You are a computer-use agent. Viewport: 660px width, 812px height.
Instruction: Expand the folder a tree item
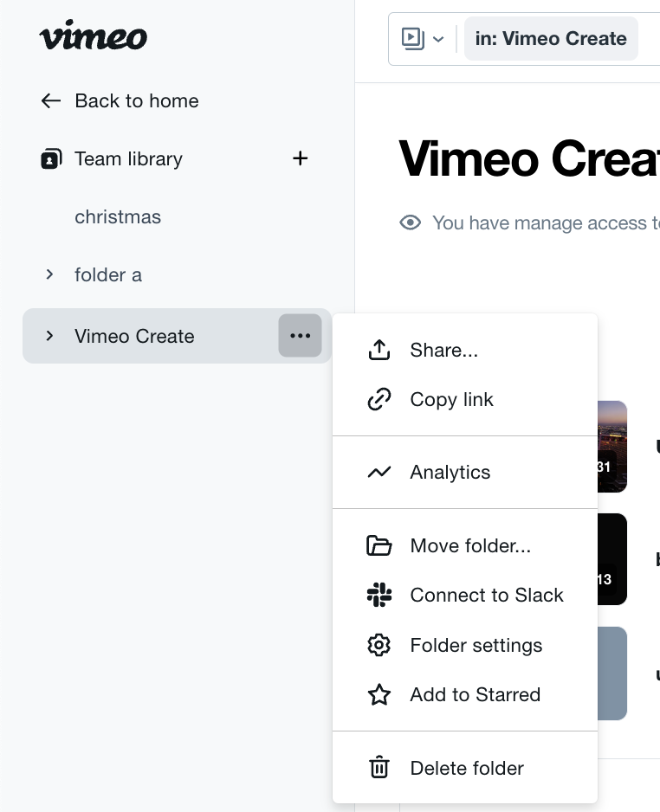49,274
